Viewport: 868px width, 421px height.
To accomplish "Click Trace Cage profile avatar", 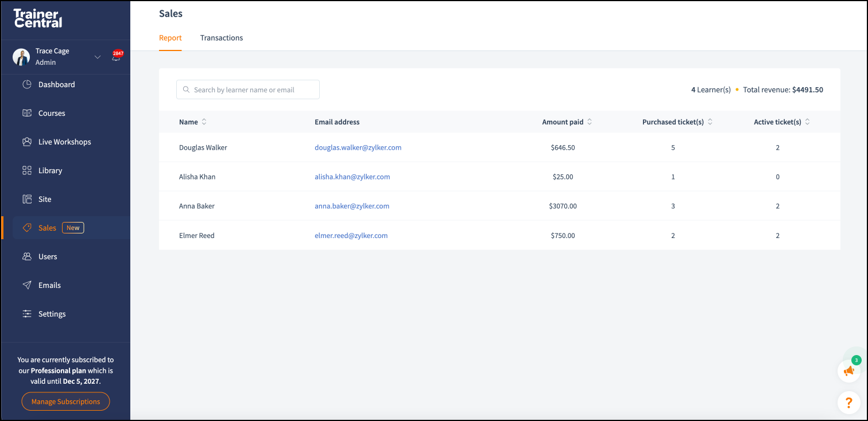I will 21,57.
